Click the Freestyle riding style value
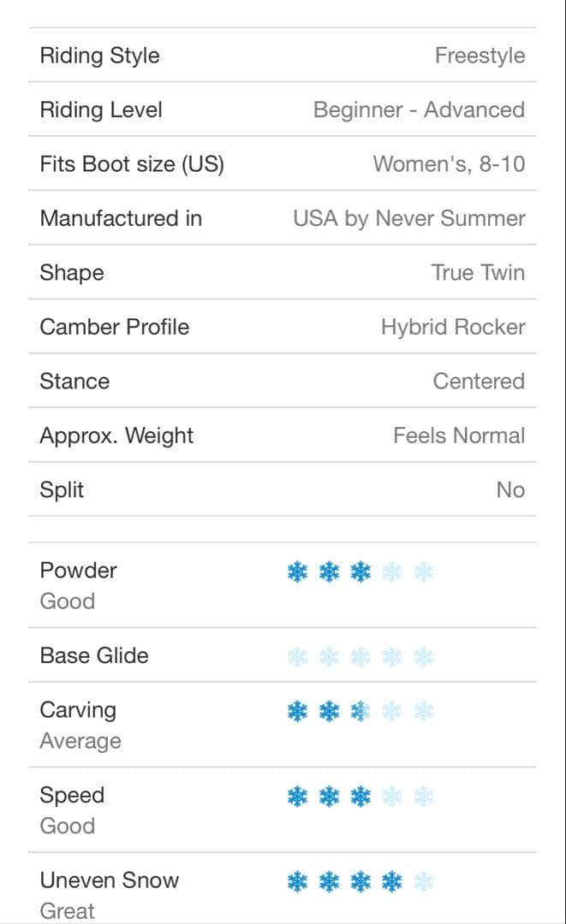Screen dimensions: 566x924 480,56
